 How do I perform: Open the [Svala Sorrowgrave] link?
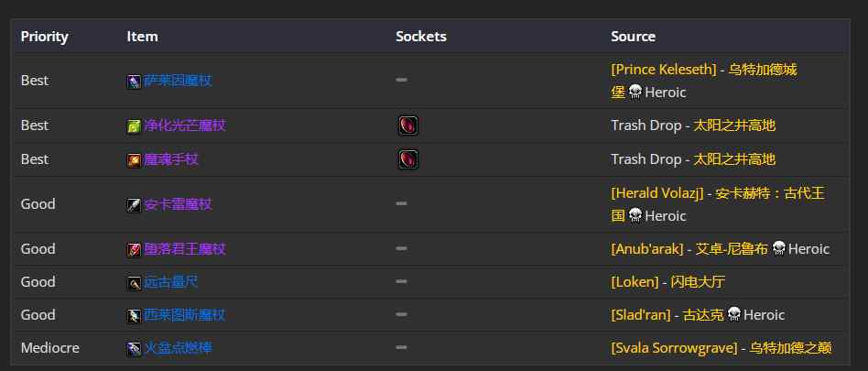tap(674, 348)
